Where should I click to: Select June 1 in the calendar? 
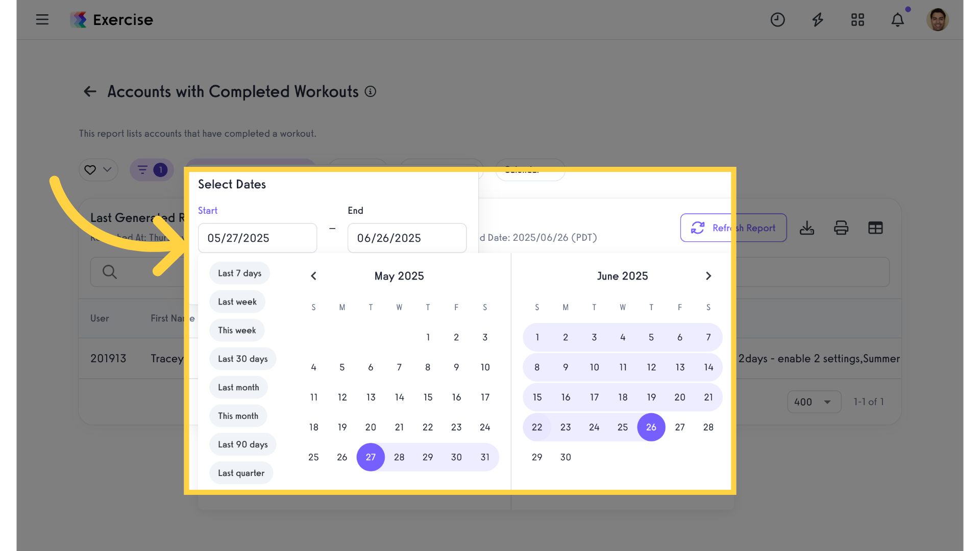point(537,337)
